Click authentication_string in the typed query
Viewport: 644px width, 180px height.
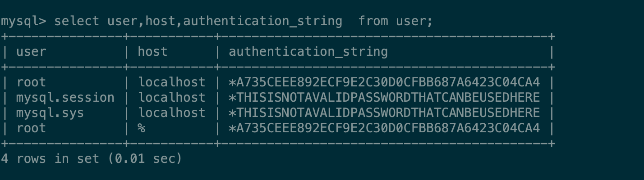coord(263,21)
